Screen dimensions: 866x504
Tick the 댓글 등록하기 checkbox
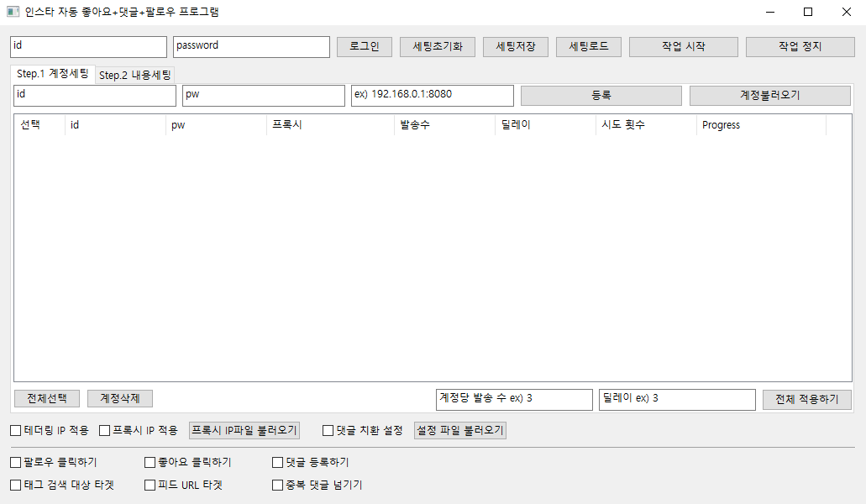tap(278, 462)
